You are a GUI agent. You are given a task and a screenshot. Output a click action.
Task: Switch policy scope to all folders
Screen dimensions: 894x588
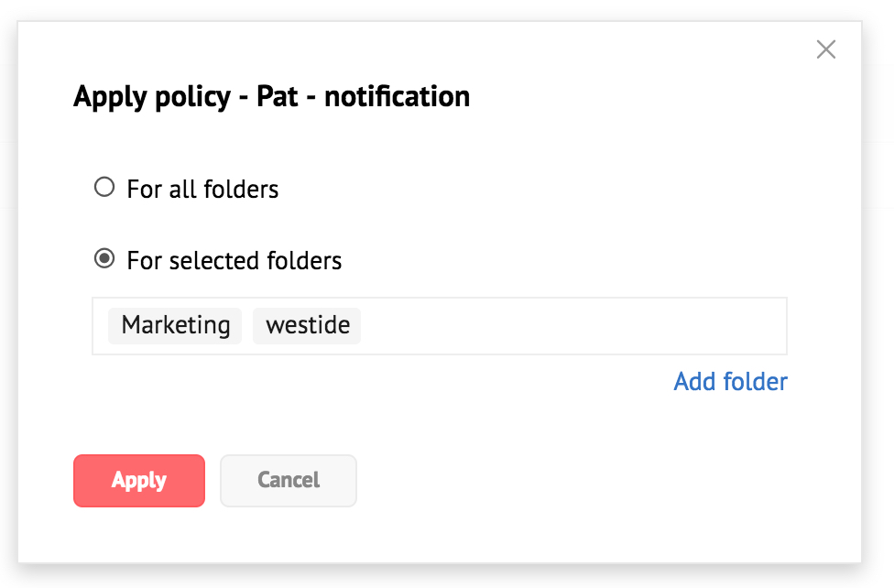click(x=104, y=188)
